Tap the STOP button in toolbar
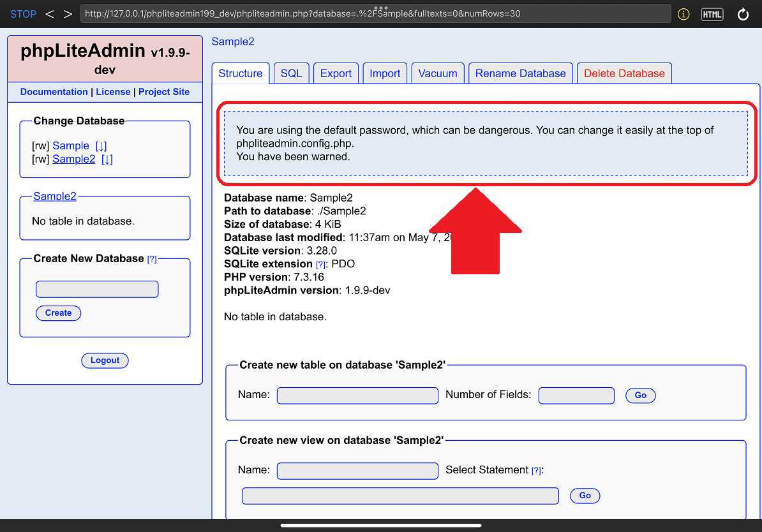762x532 pixels. tap(24, 14)
